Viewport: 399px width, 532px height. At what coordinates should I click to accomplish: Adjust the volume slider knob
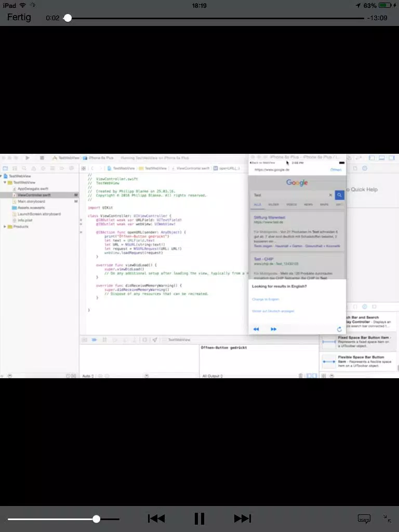[x=96, y=519]
